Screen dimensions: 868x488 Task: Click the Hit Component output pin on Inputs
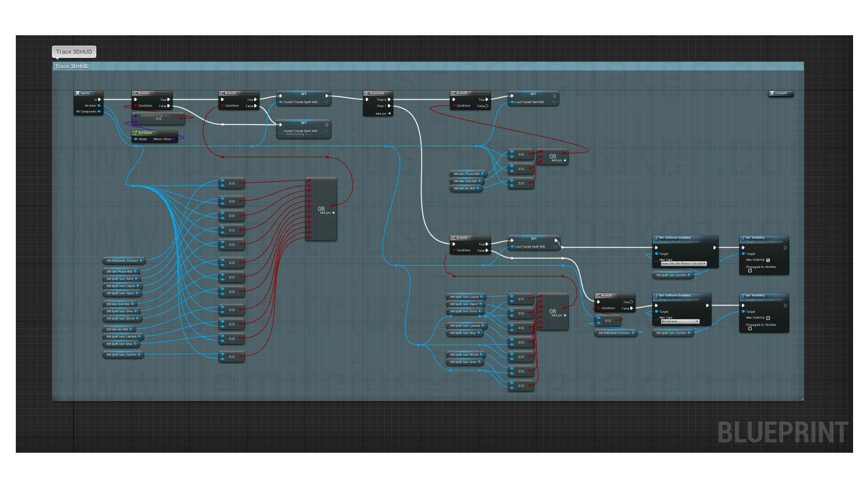[99, 112]
